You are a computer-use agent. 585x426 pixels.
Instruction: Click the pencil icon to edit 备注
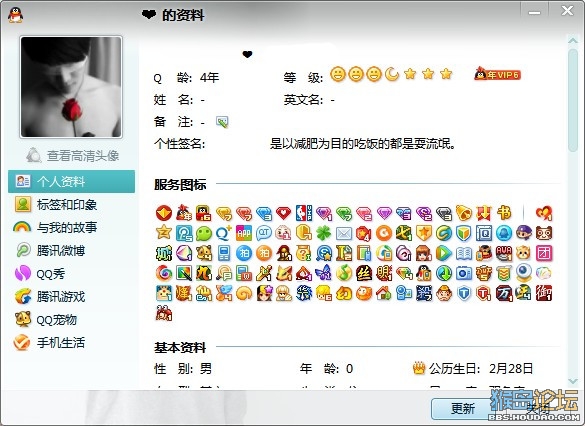pyautogui.click(x=222, y=122)
